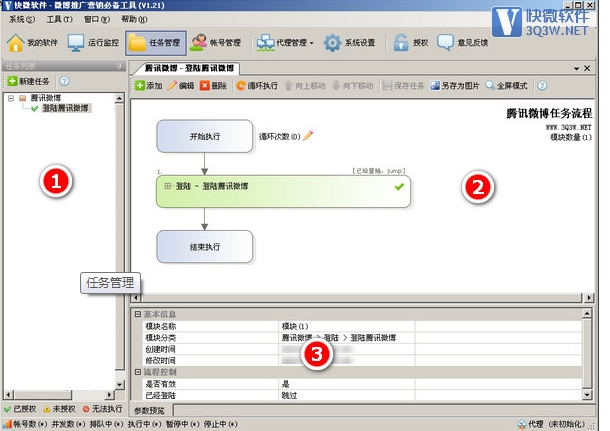Viewport: 610px width, 431px height.
Task: Click task tree scrollbar down arrow
Action: pyautogui.click(x=119, y=385)
